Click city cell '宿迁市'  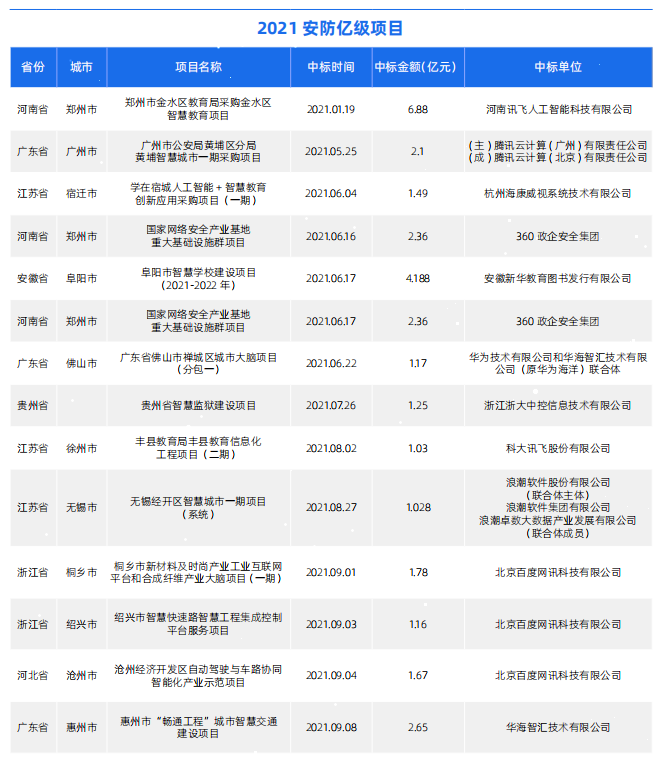[82, 194]
